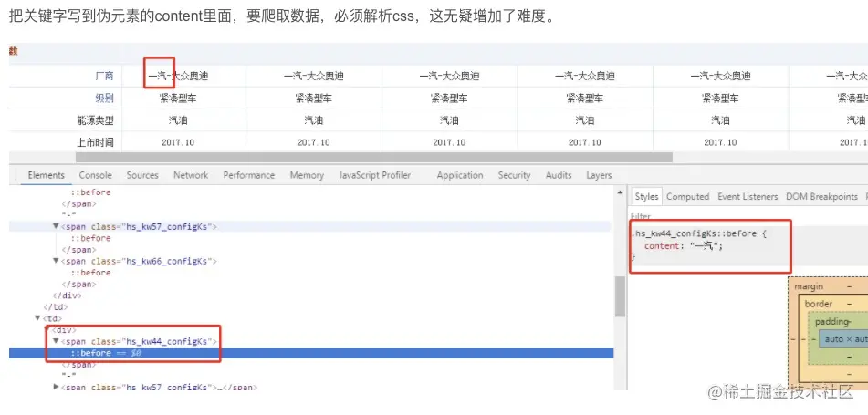Image resolution: width=868 pixels, height=415 pixels.
Task: Collapse the hs_kw44_configKs span node
Action: point(56,341)
